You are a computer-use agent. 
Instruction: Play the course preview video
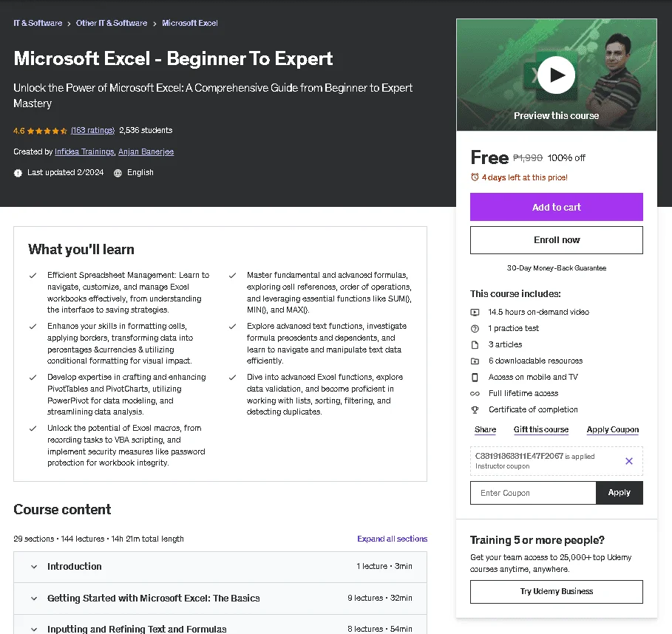pyautogui.click(x=556, y=75)
